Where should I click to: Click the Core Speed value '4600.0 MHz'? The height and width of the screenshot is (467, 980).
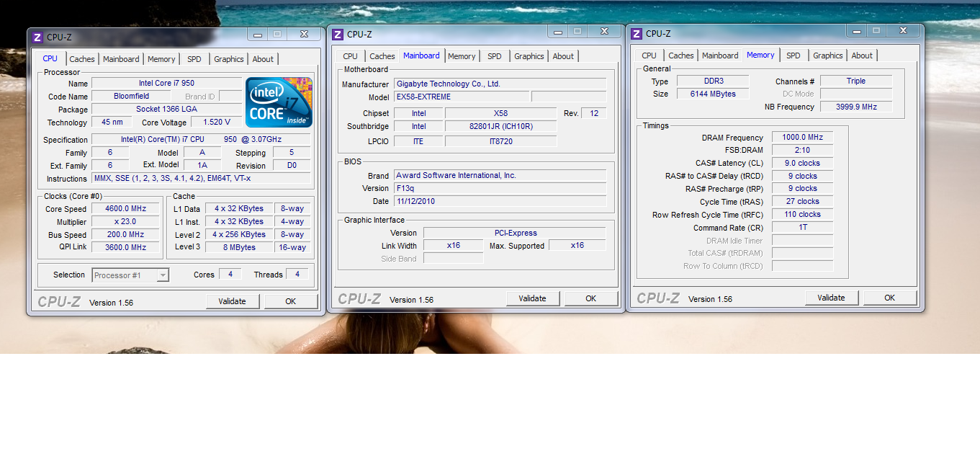coord(125,209)
